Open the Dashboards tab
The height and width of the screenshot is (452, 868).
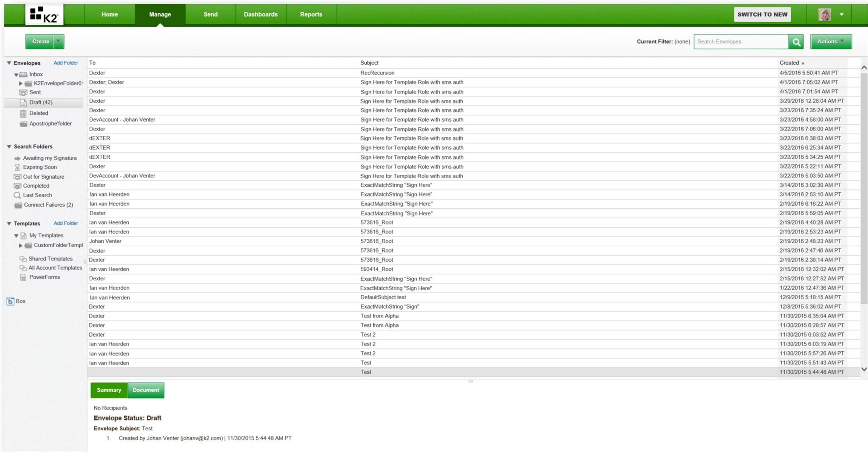point(261,14)
